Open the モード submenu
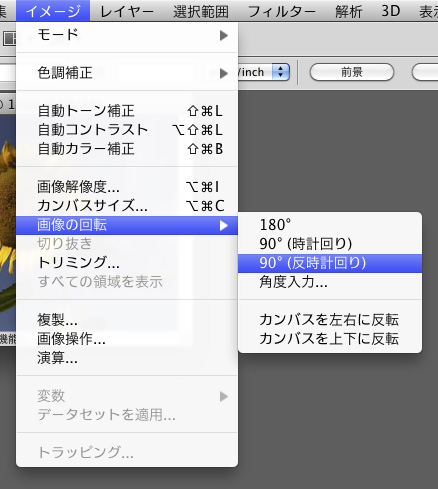Screen dimensions: 438x489 (127, 35)
